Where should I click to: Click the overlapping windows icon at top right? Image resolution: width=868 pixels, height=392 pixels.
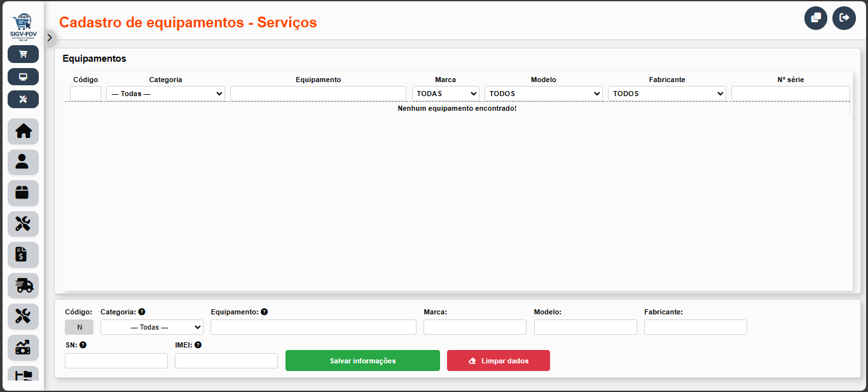(815, 18)
